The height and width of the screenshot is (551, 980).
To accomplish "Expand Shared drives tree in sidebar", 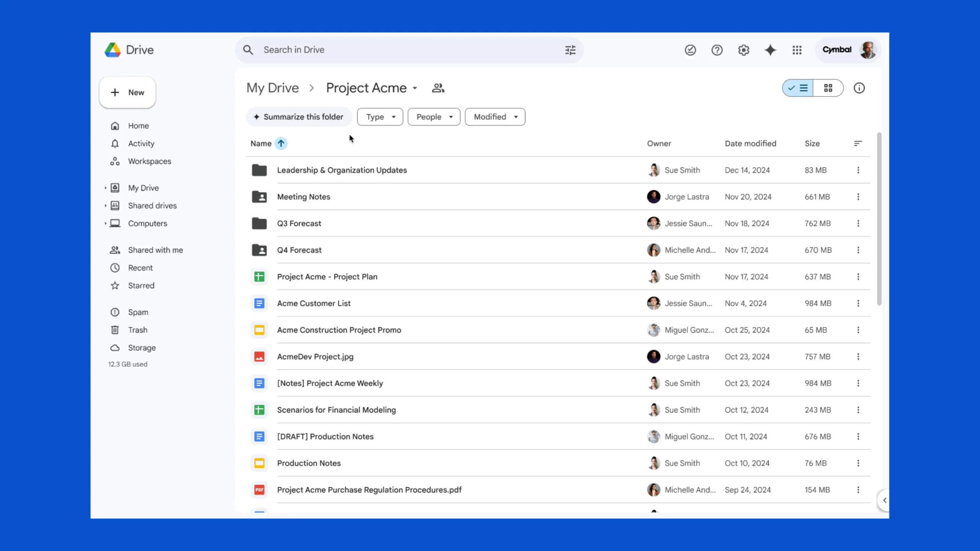I will coord(105,205).
